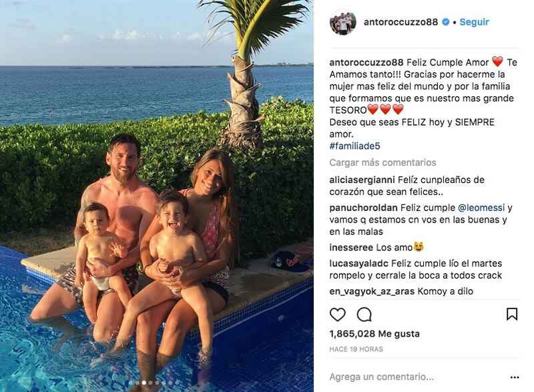This screenshot has height=392, width=534.
Task: Save the post with the bookmark icon
Action: click(x=512, y=315)
